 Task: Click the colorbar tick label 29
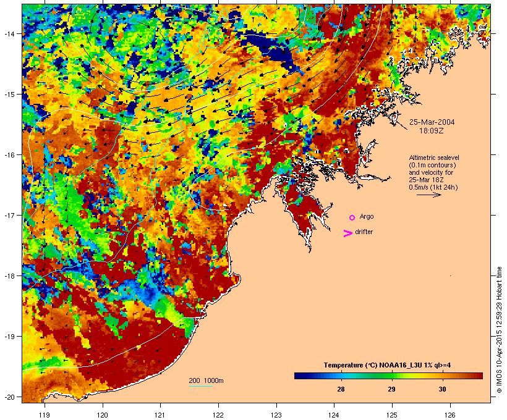pos(391,389)
